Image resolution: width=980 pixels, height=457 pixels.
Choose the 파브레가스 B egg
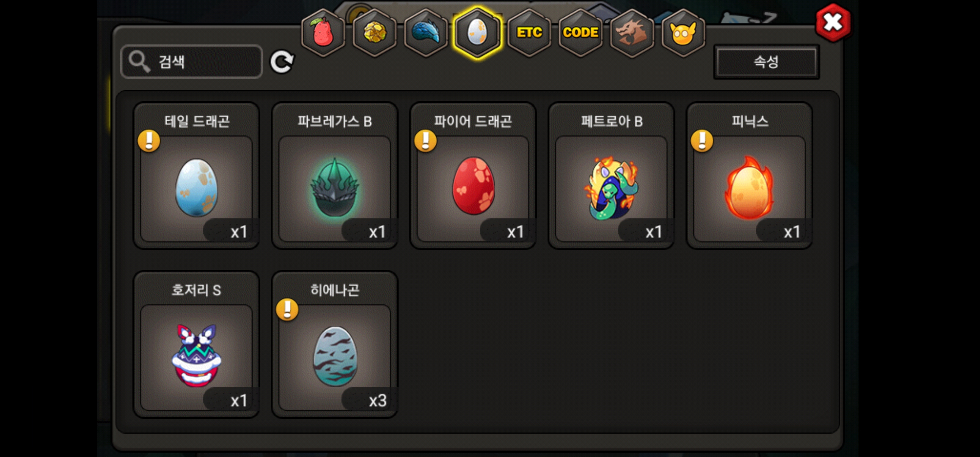click(x=335, y=176)
